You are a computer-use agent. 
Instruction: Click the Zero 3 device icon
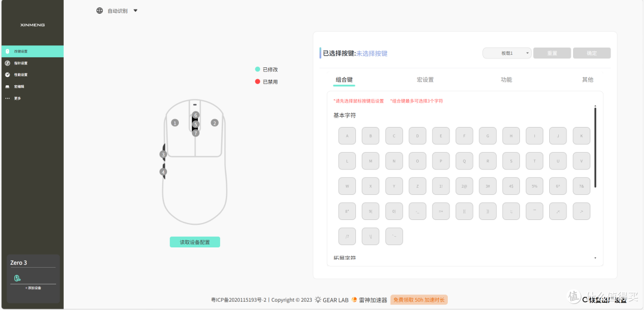pyautogui.click(x=17, y=278)
